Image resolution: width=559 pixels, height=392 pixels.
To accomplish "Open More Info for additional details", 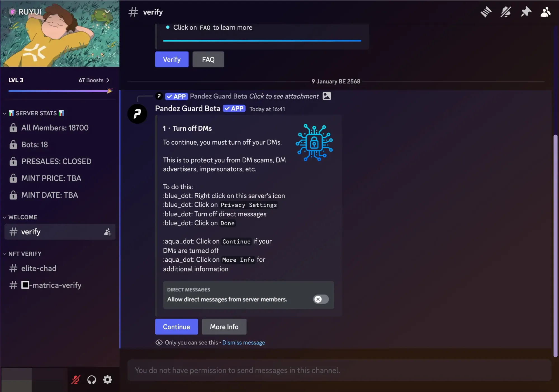I will (224, 326).
